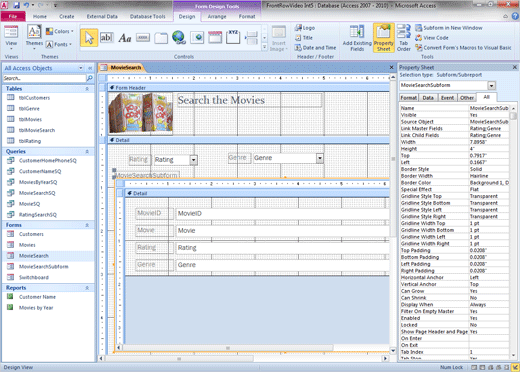Click Date and Time button
The width and height of the screenshot is (520, 372).
click(315, 48)
